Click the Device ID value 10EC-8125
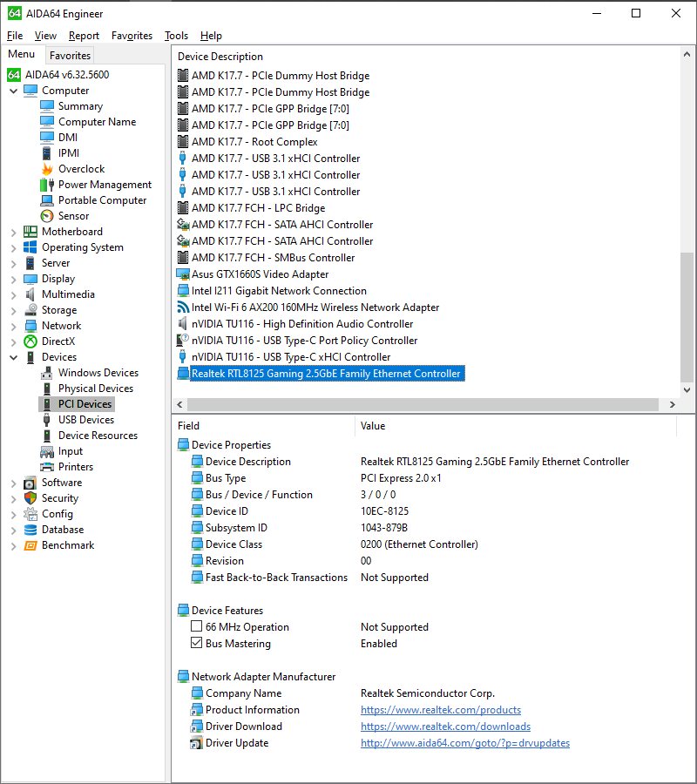Viewport: 697px width, 784px height. [x=384, y=511]
